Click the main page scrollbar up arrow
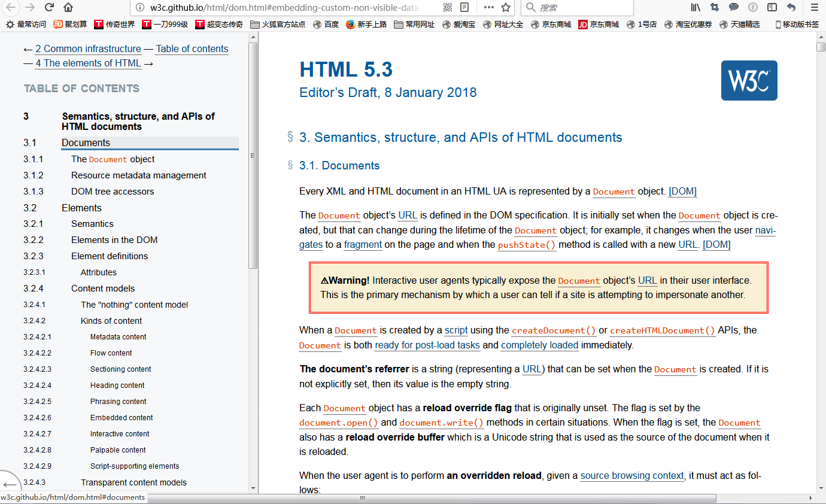This screenshot has width=826, height=504. (x=821, y=37)
